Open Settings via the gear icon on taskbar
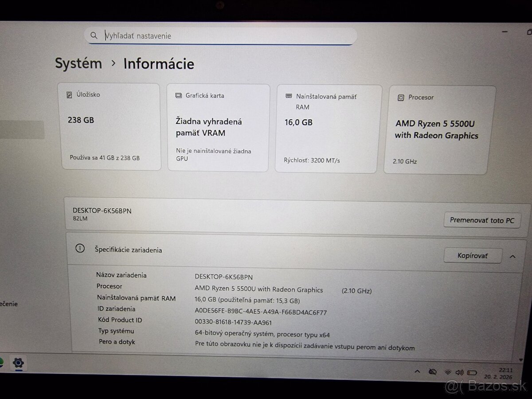Screen dimensions: 532x399 pyautogui.click(x=18, y=363)
